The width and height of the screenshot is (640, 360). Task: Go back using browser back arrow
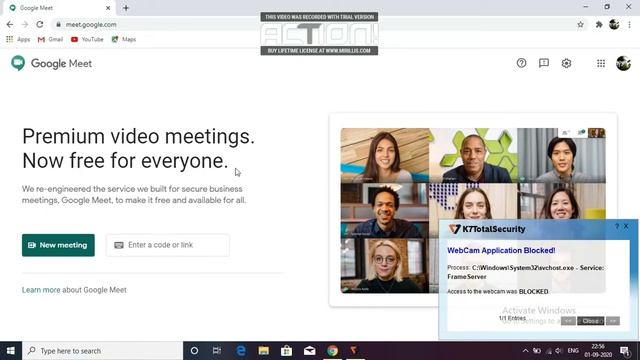[x=10, y=24]
